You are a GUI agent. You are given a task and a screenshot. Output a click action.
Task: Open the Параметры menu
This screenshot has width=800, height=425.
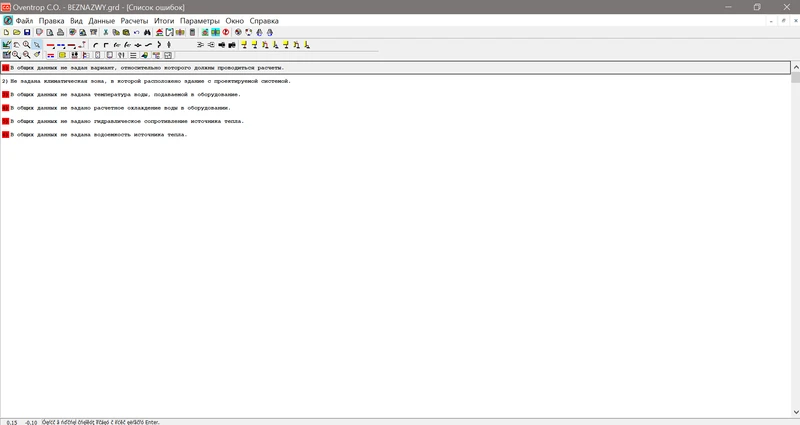[200, 20]
